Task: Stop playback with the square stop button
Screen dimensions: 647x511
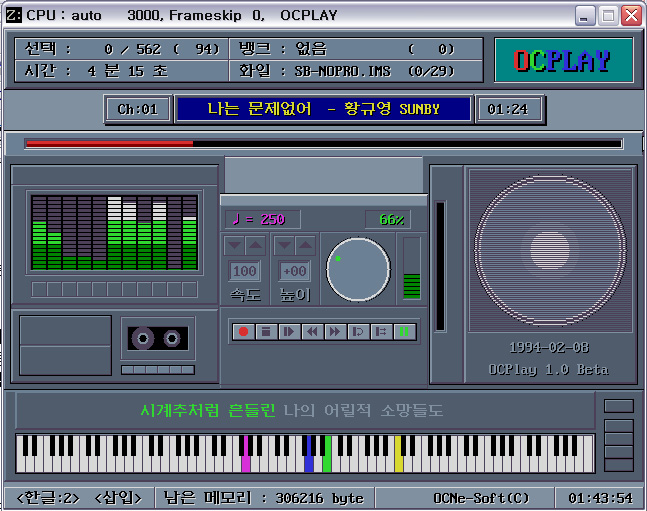Action: (266, 331)
